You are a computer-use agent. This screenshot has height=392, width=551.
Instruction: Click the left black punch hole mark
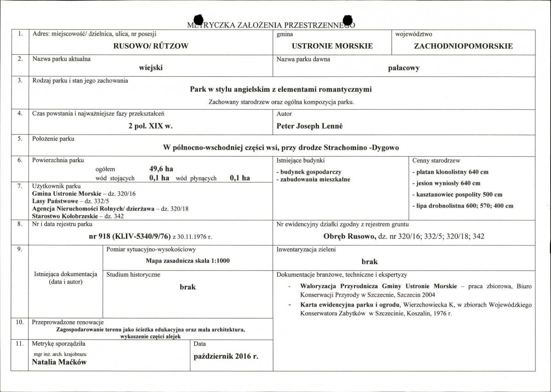tap(198, 20)
